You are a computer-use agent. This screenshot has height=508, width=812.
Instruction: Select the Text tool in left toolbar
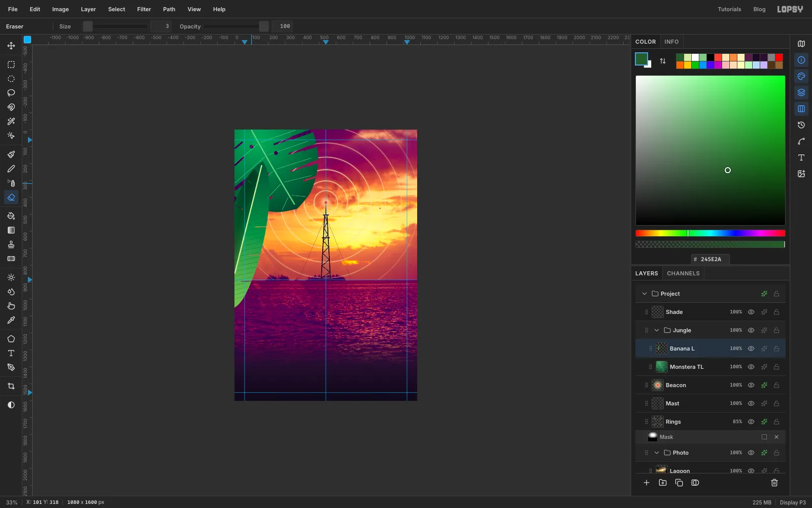[11, 353]
